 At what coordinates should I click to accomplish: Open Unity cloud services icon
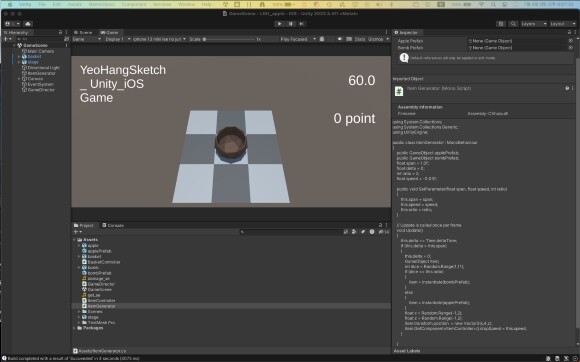[x=28, y=24]
